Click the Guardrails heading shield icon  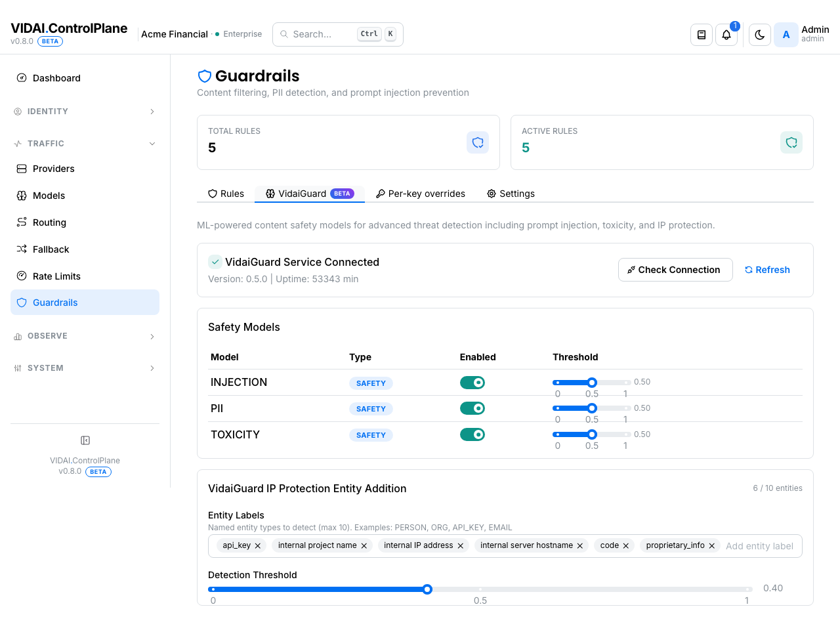point(205,76)
